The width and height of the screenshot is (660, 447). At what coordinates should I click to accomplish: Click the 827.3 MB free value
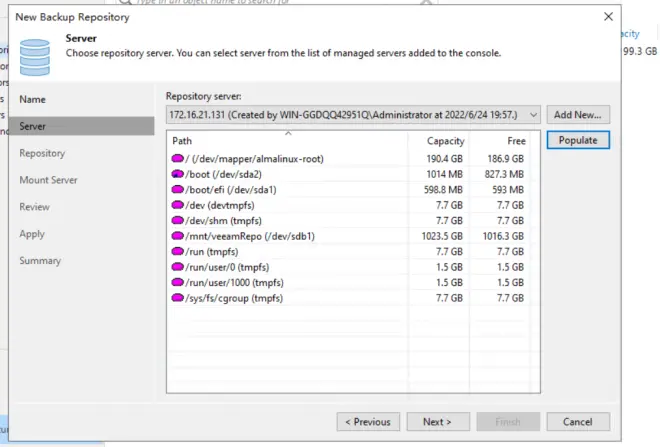point(504,174)
